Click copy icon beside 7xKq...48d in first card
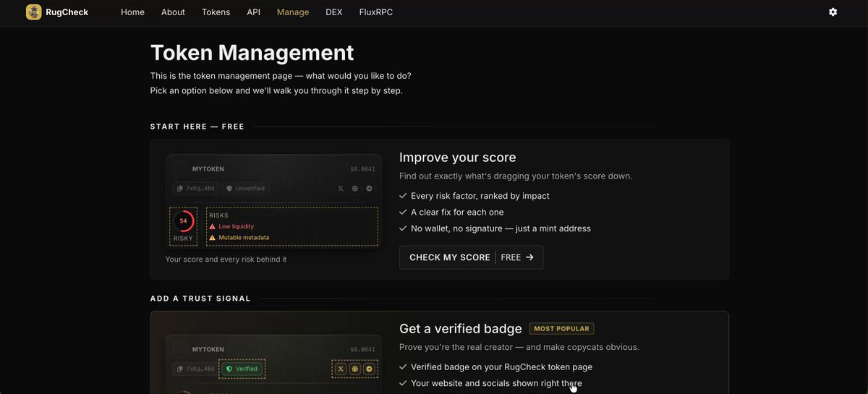Image resolution: width=868 pixels, height=394 pixels. pos(179,188)
